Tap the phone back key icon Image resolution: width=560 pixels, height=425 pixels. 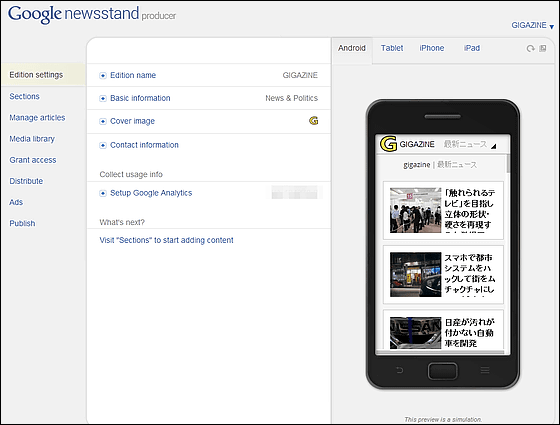tap(400, 370)
